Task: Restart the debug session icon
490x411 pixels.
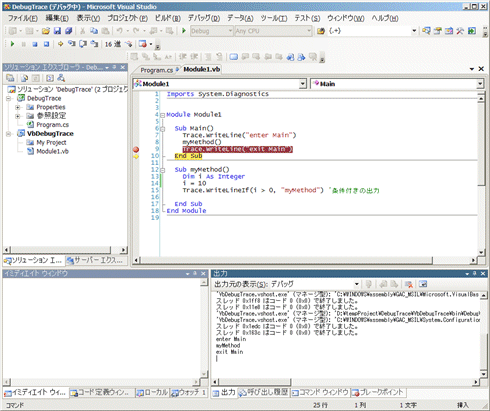Action: pyautogui.click(x=46, y=44)
